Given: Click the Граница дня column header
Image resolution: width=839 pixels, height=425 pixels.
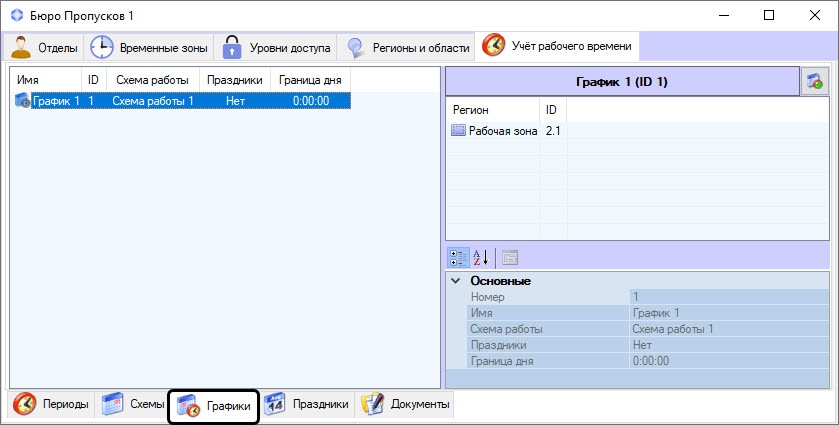Looking at the screenshot, I should click(310, 79).
